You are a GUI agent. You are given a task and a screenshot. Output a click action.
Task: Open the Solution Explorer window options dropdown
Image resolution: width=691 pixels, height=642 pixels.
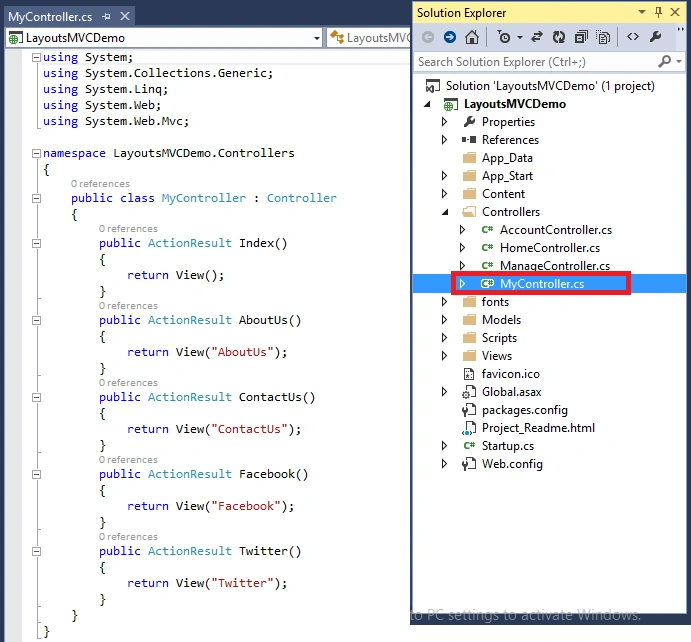pos(642,12)
